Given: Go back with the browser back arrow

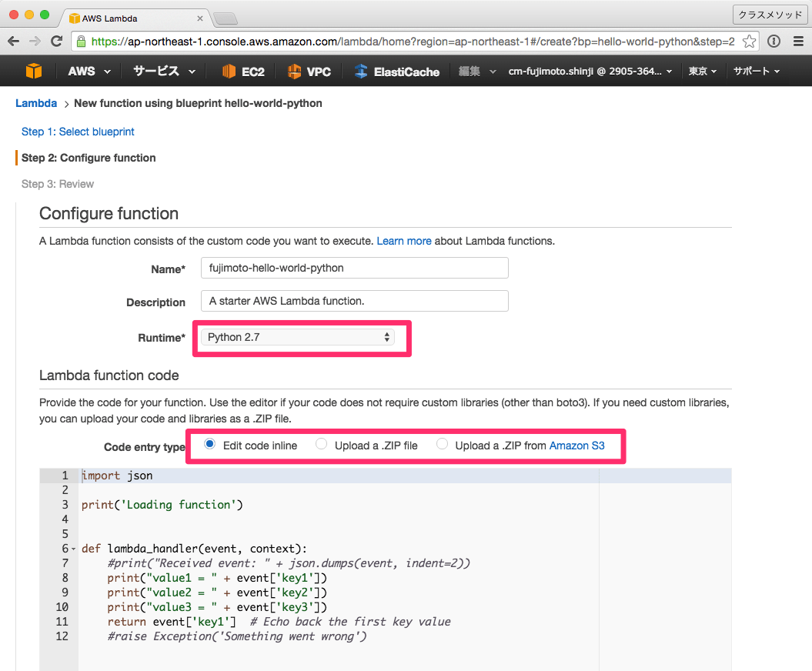Looking at the screenshot, I should tap(13, 42).
